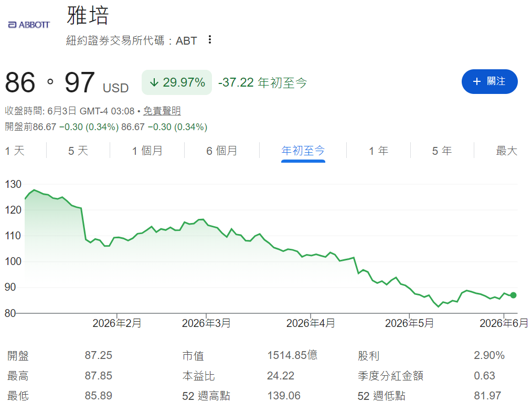Click the 本益比 label
Image resolution: width=532 pixels, height=402 pixels.
pyautogui.click(x=198, y=376)
